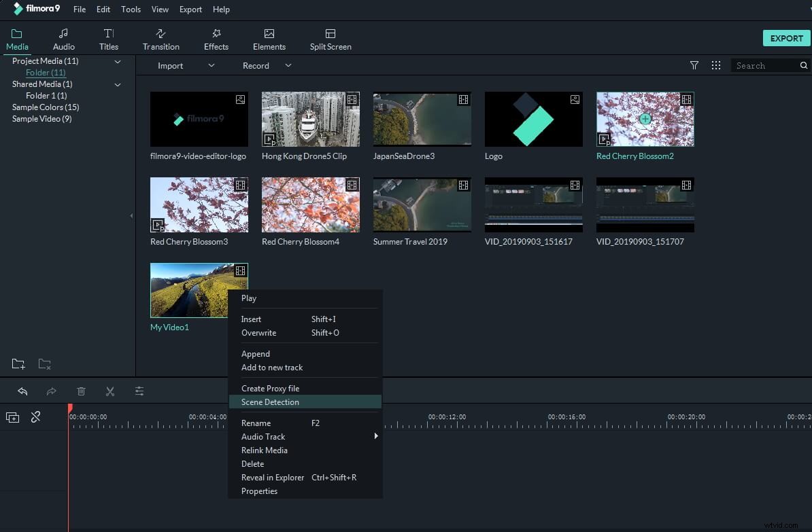Click the Redo icon above the timeline
Viewport: 812px width, 532px height.
pyautogui.click(x=51, y=391)
